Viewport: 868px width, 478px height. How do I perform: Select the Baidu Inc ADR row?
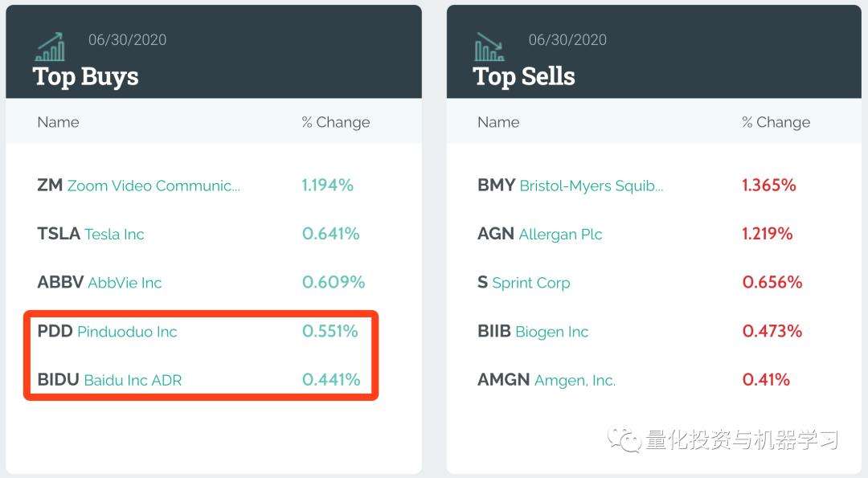coord(133,380)
